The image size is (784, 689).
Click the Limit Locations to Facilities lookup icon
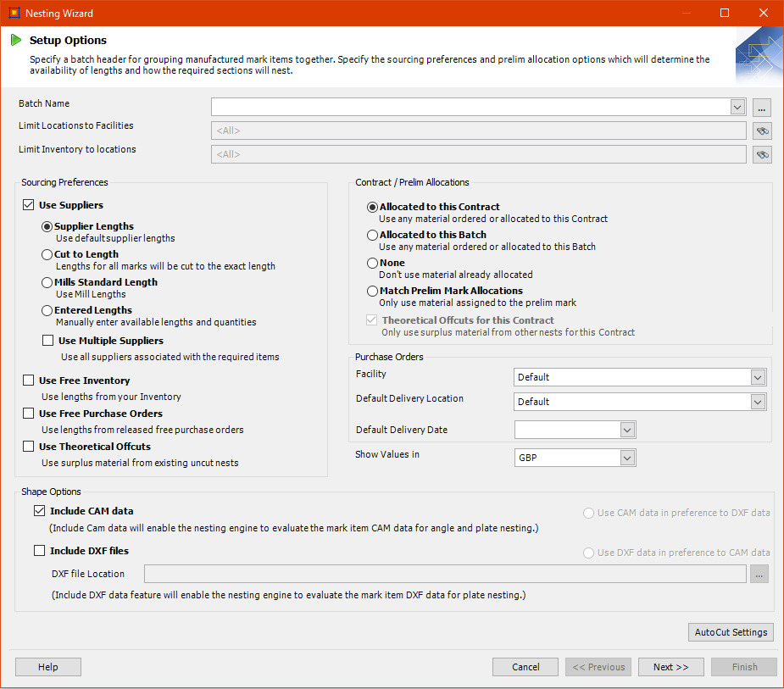pos(762,131)
